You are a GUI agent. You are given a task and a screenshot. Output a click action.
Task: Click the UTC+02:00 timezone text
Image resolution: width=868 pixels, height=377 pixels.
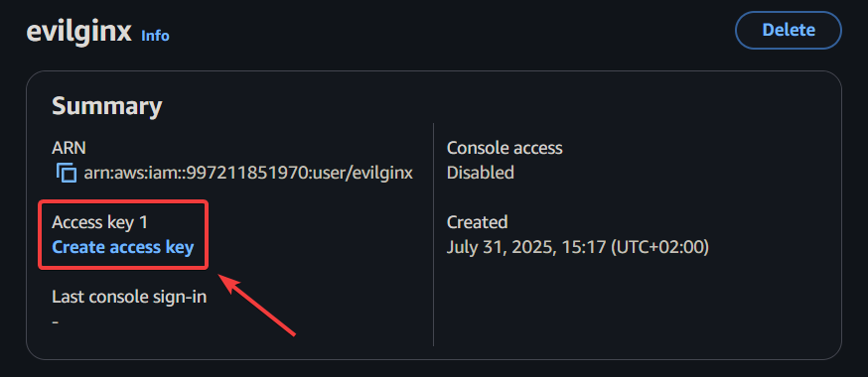(x=659, y=247)
